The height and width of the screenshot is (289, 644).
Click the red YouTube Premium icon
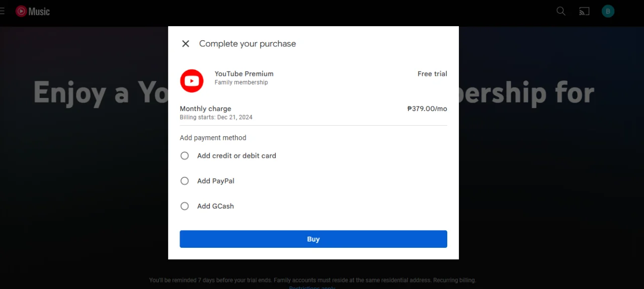pos(192,81)
